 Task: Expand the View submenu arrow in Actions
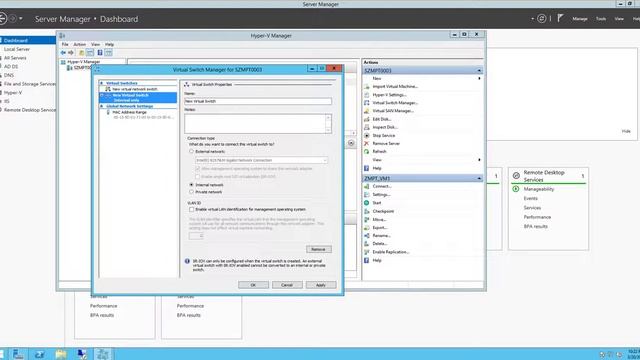[479, 160]
